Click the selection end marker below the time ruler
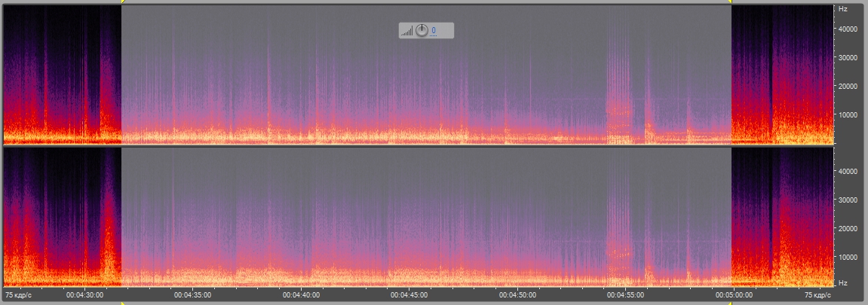 tap(731, 303)
